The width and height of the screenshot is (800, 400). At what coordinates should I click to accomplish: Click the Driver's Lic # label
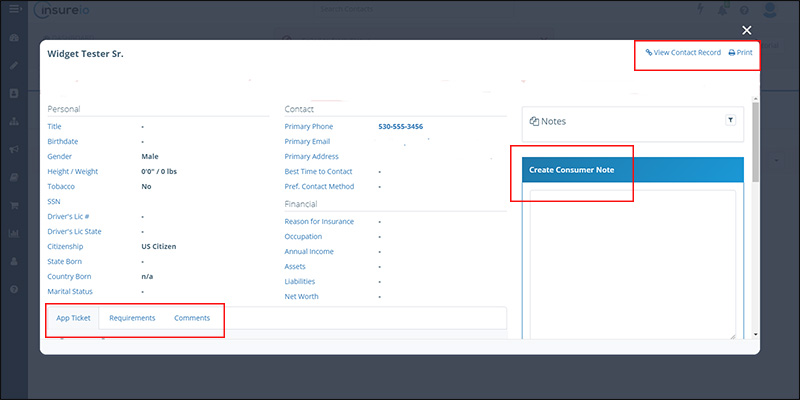pyautogui.click(x=68, y=216)
